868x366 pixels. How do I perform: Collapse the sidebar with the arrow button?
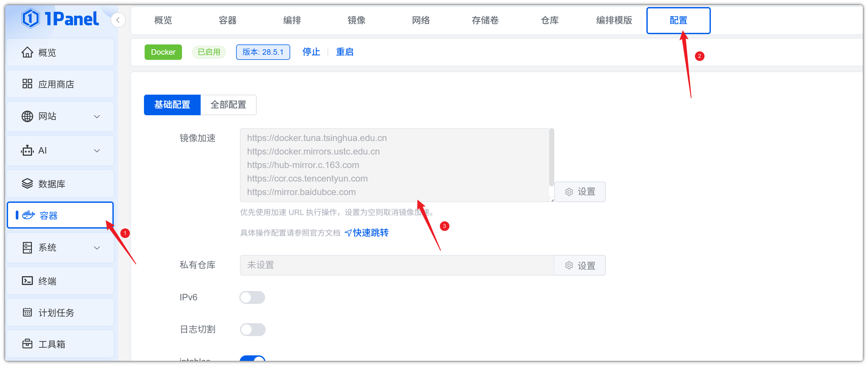click(118, 20)
